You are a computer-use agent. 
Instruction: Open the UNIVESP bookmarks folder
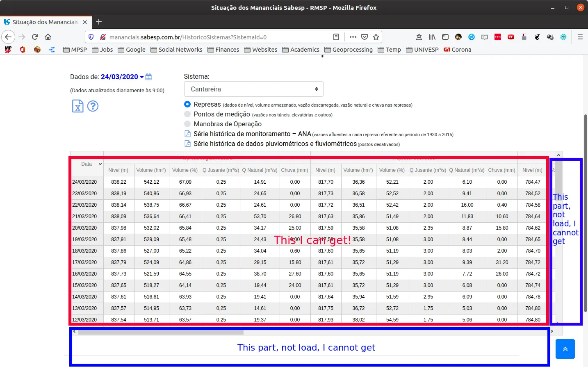point(422,50)
